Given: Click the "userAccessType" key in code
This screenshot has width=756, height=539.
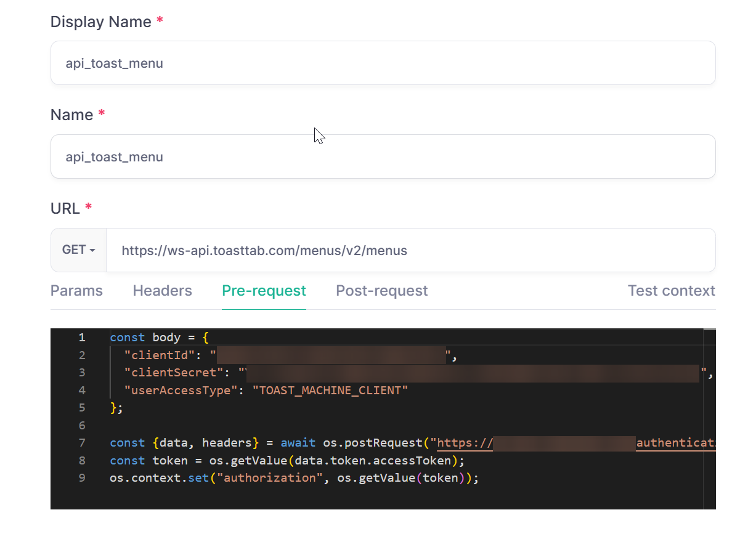Looking at the screenshot, I should tap(181, 391).
